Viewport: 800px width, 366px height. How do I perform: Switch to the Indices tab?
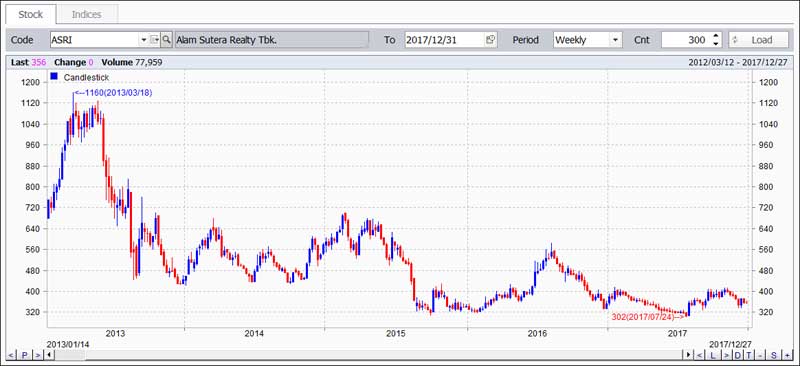87,14
